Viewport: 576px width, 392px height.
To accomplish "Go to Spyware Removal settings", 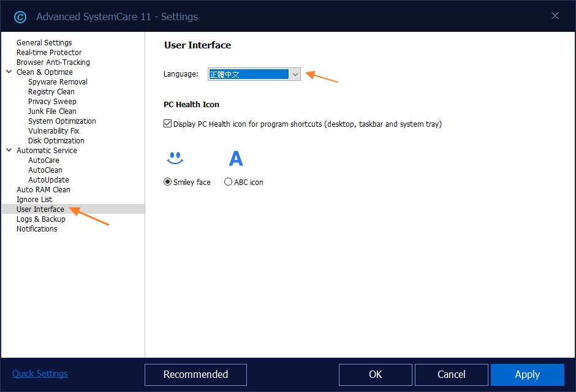I will pos(58,81).
